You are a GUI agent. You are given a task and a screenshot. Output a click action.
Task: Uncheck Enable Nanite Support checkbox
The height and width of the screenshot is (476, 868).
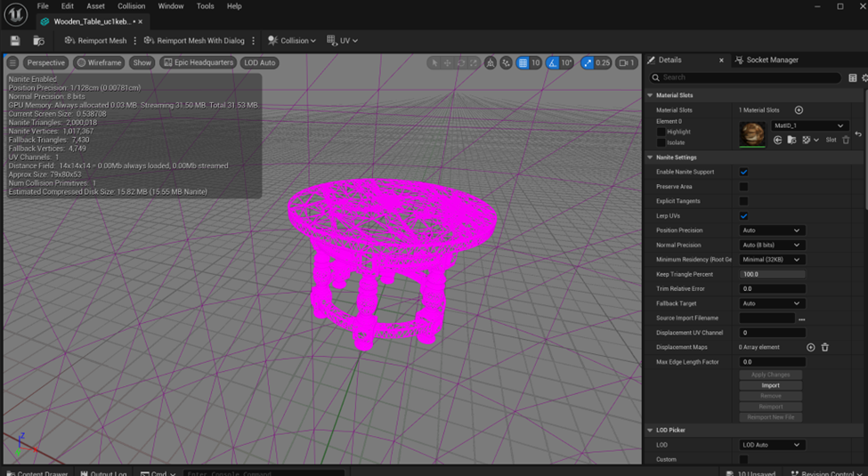(x=743, y=172)
